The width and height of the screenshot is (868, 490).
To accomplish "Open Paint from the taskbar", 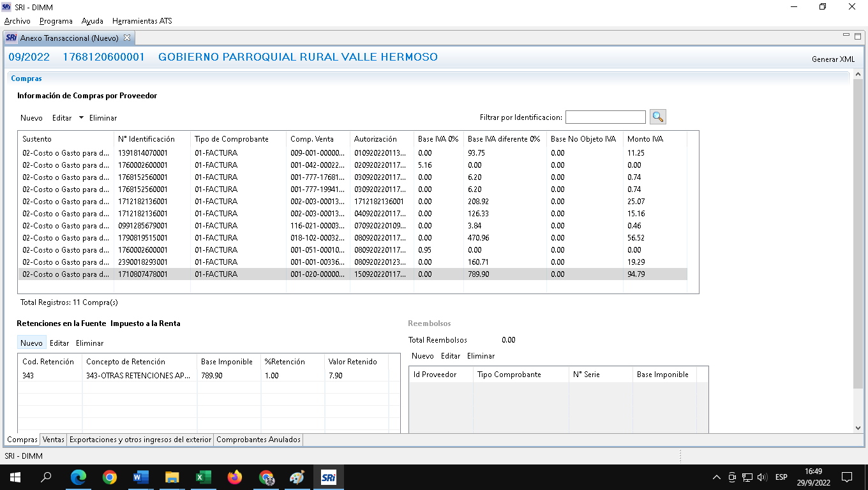I will tap(297, 477).
